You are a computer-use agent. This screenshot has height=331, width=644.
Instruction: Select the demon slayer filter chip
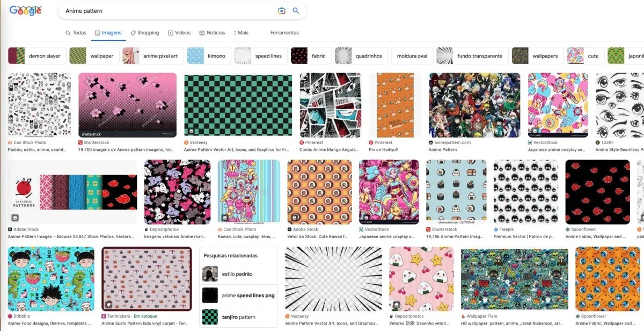[x=37, y=56]
